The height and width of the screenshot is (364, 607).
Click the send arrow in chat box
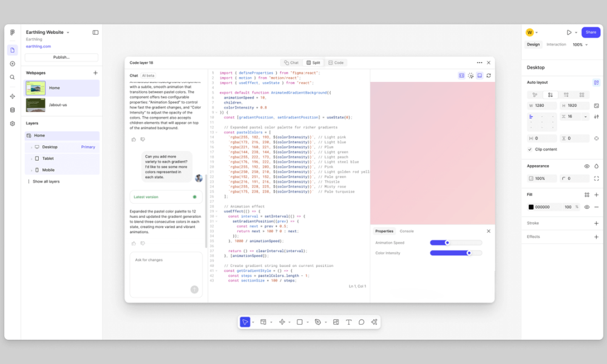pos(194,289)
